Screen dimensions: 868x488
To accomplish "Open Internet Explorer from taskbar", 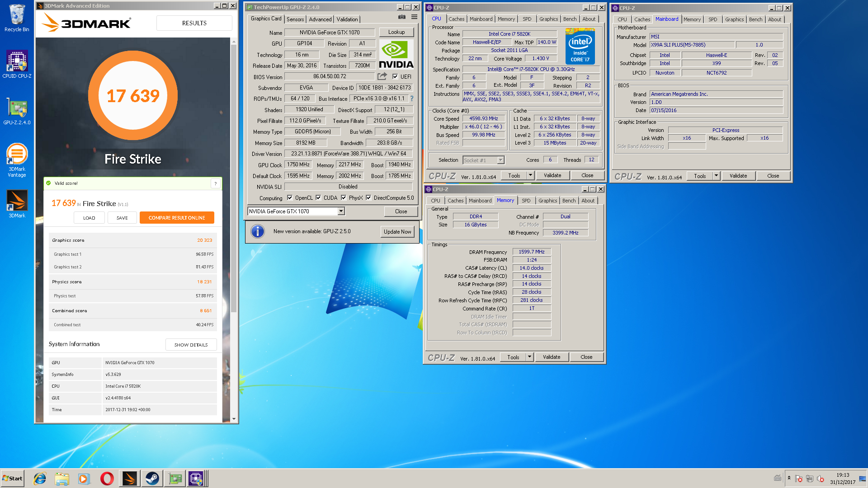I will click(40, 479).
